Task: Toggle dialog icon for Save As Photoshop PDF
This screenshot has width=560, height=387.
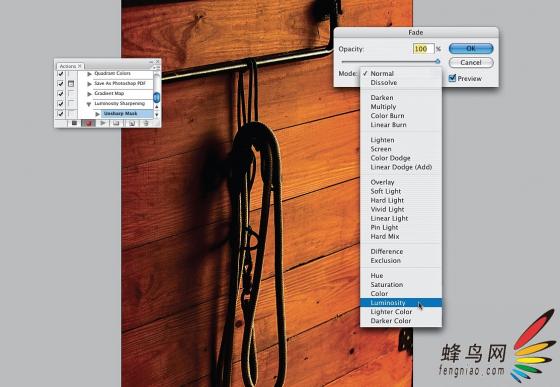Action: (71, 84)
